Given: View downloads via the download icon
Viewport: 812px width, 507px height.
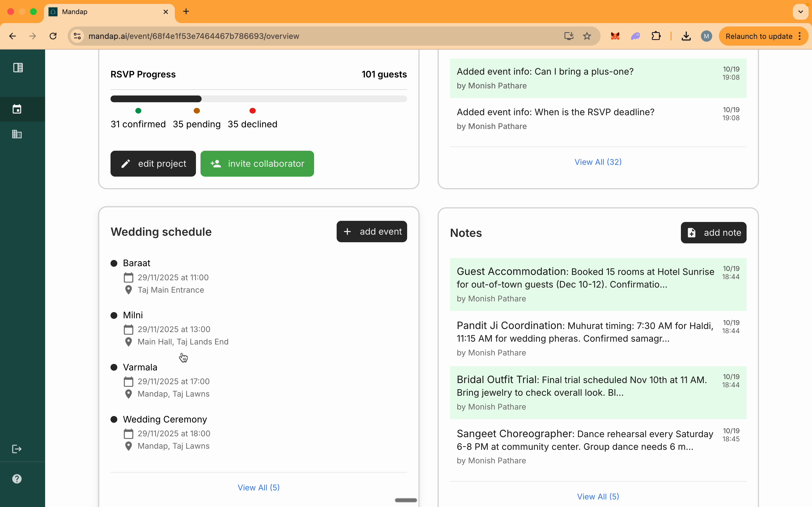Looking at the screenshot, I should (686, 36).
